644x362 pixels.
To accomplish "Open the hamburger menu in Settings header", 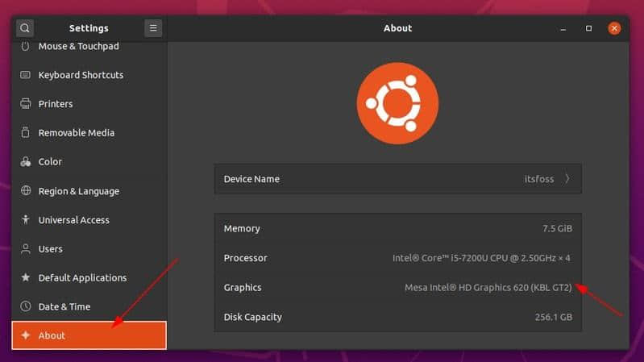I will [x=153, y=28].
